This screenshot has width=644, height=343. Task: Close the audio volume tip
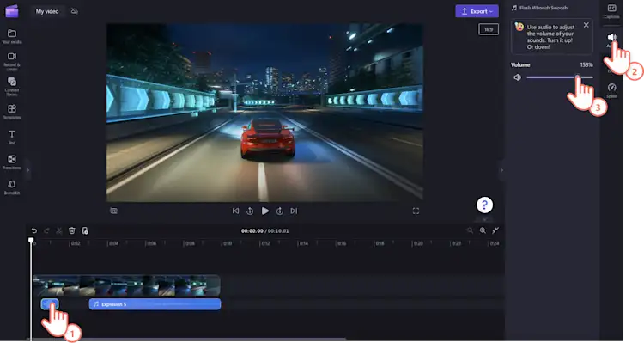point(586,25)
